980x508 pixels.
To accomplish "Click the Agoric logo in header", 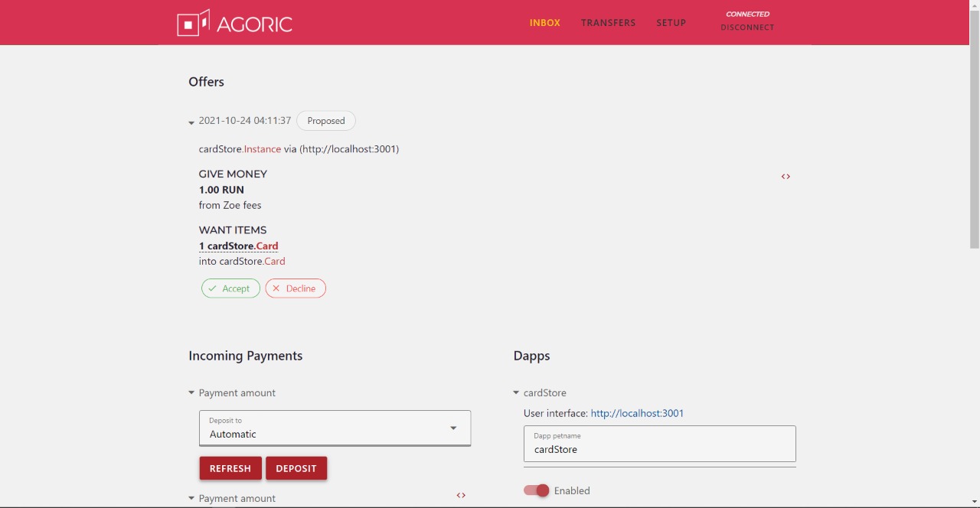I will (x=234, y=23).
